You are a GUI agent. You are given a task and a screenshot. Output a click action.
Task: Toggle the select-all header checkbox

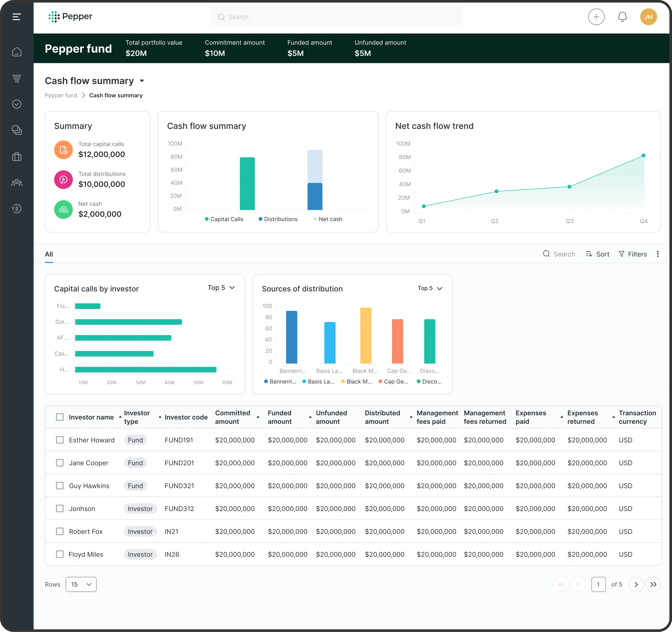pos(59,417)
